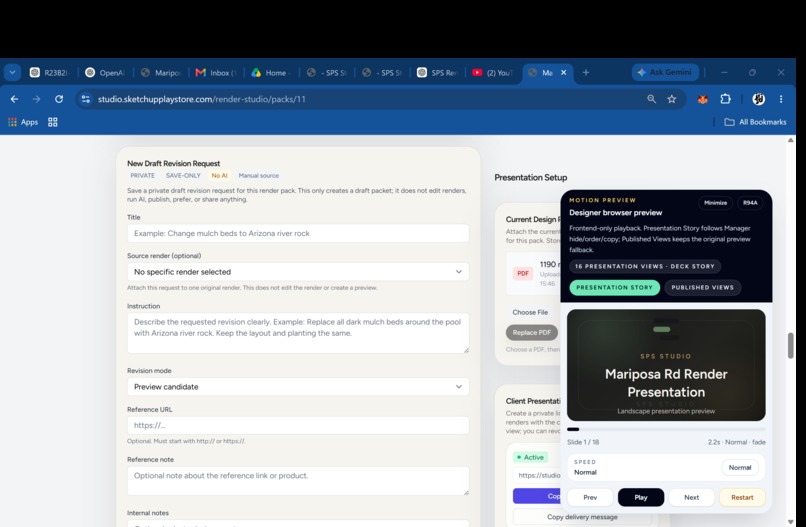Viewport: 806px width, 527px height.
Task: Click the PRIVATE tag
Action: [x=142, y=175]
